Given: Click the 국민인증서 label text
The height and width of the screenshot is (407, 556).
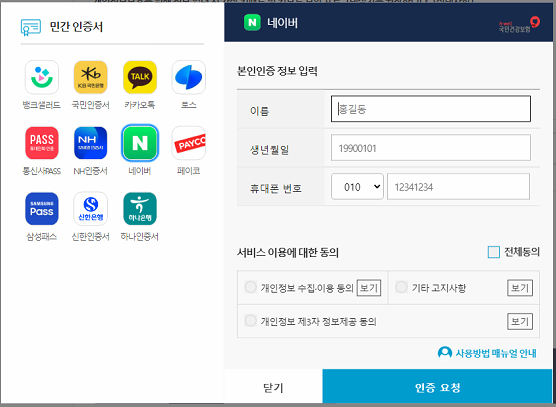Looking at the screenshot, I should (x=91, y=105).
